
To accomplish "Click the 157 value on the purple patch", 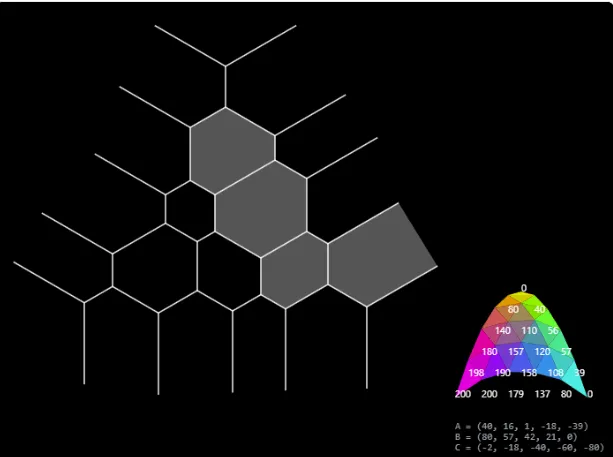I will pyautogui.click(x=516, y=352).
